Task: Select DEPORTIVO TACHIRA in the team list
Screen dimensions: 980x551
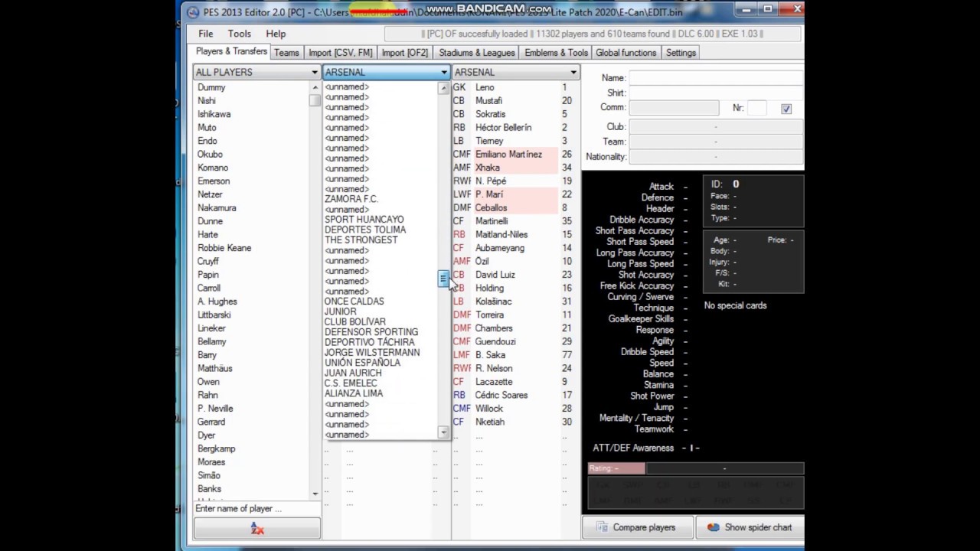Action: pos(370,342)
